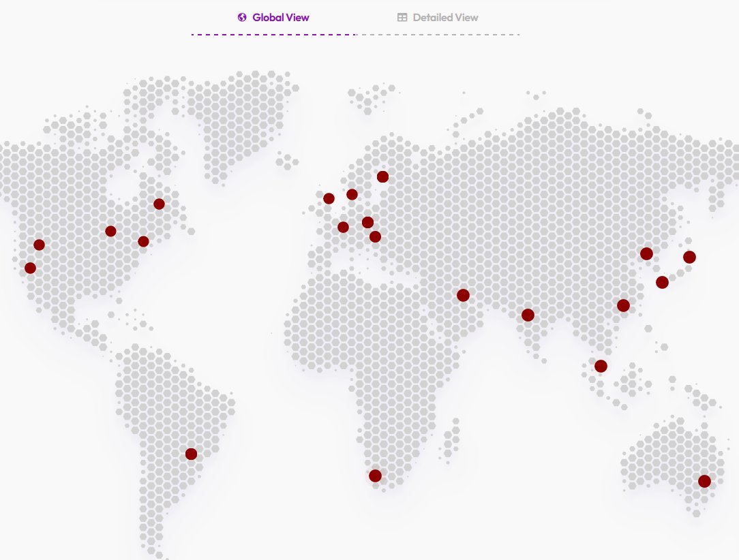Select the marker on Japan

coord(689,257)
